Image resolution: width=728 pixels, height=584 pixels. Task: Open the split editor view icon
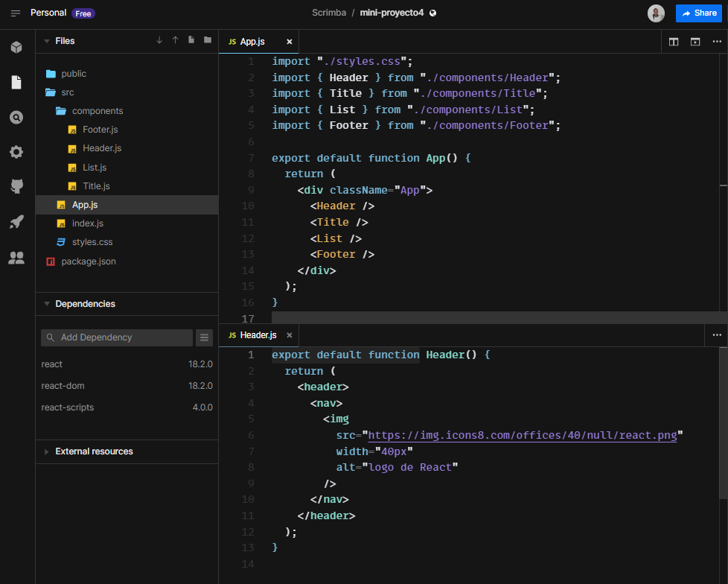tap(674, 42)
